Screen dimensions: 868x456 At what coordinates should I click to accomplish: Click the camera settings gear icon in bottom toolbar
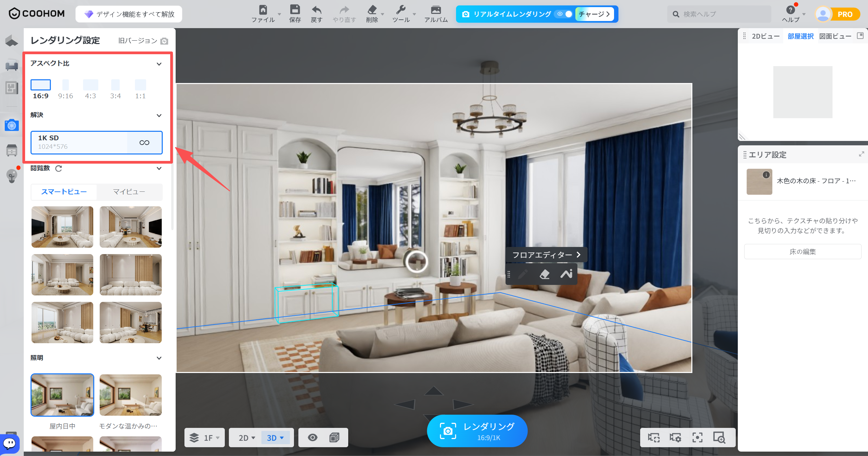point(675,438)
